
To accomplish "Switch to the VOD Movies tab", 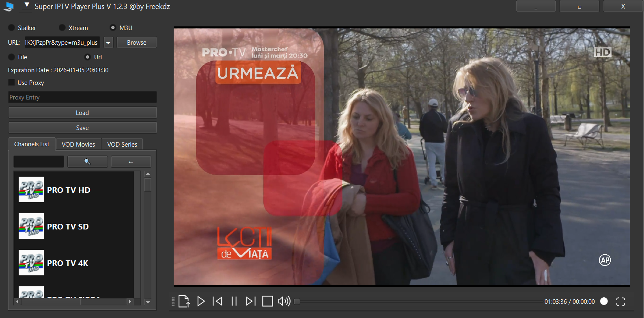I will (78, 144).
